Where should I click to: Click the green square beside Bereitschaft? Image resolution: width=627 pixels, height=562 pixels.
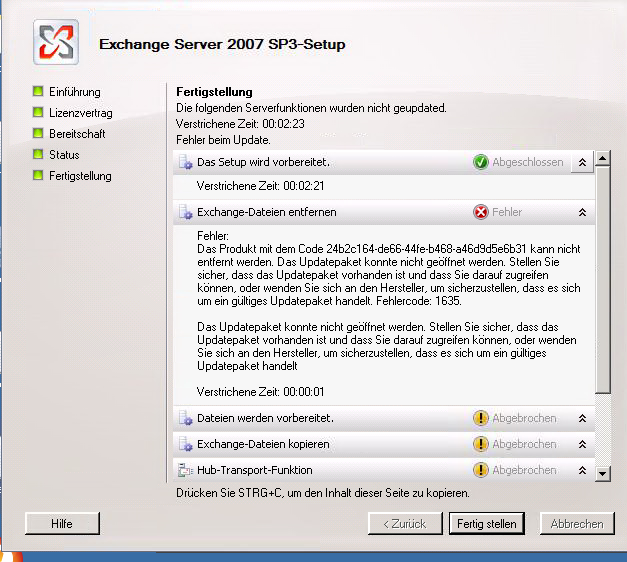(38, 133)
